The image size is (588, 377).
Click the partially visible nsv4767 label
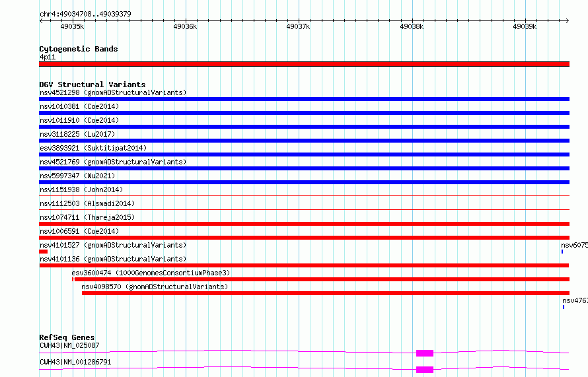pyautogui.click(x=575, y=300)
